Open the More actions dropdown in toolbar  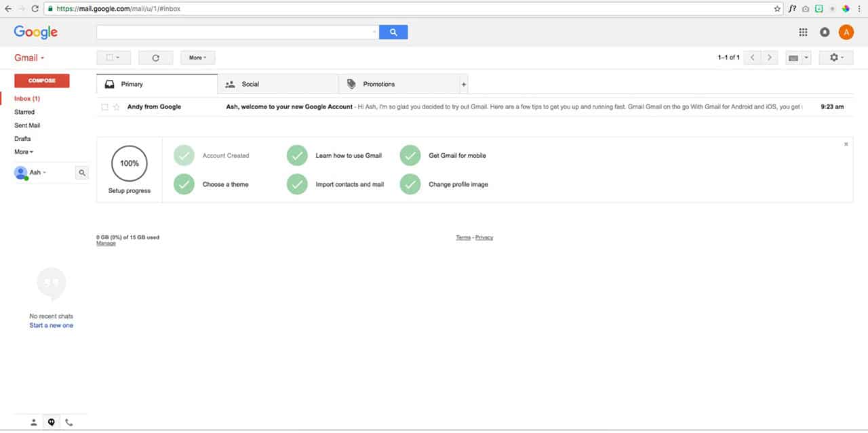coord(198,58)
